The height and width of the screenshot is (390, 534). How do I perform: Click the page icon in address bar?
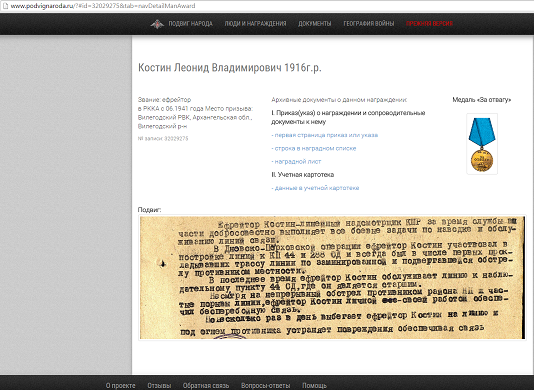click(x=5, y=6)
